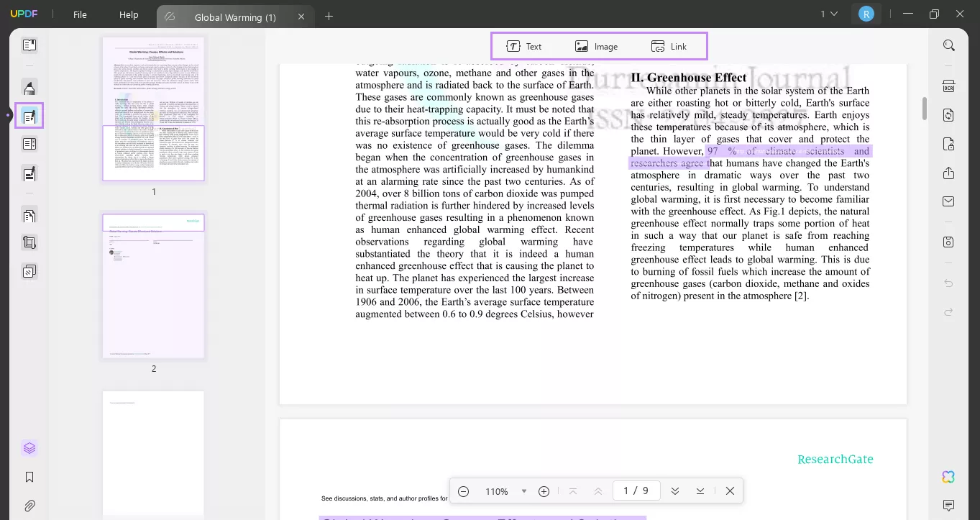Undo the last edit
The width and height of the screenshot is (980, 520).
click(x=949, y=283)
